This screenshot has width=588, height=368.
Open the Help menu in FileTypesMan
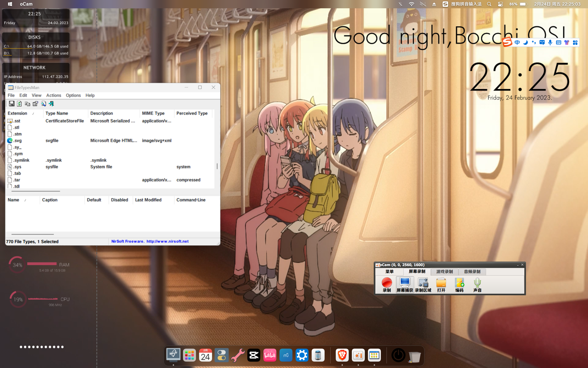(x=90, y=95)
